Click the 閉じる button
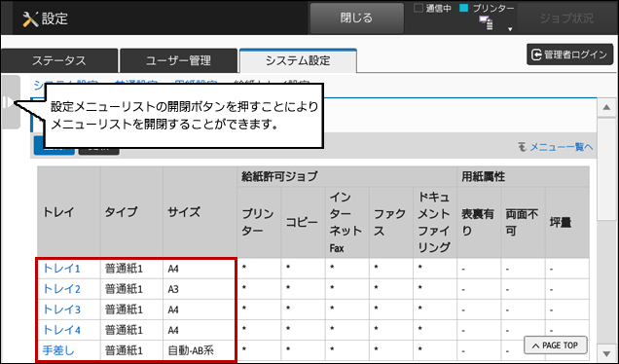This screenshot has height=364, width=619. click(356, 18)
